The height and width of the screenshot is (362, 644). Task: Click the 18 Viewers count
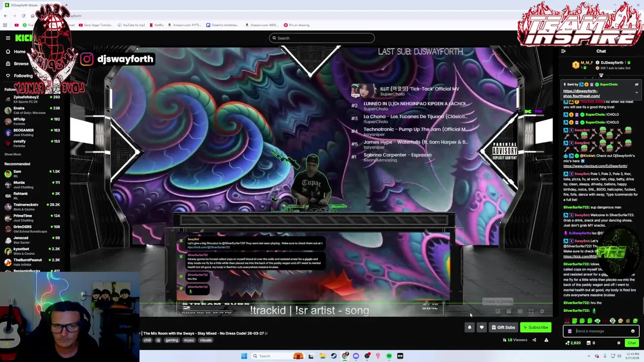[515, 340]
